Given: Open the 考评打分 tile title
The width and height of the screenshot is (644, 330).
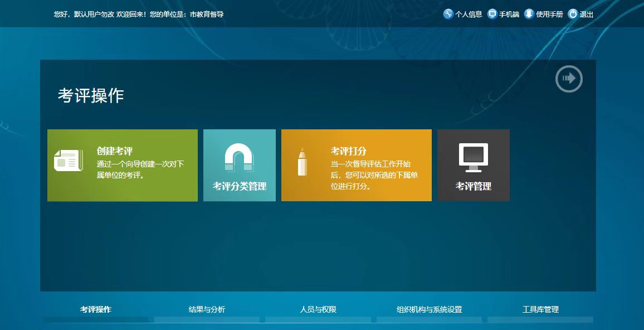Looking at the screenshot, I should [349, 151].
